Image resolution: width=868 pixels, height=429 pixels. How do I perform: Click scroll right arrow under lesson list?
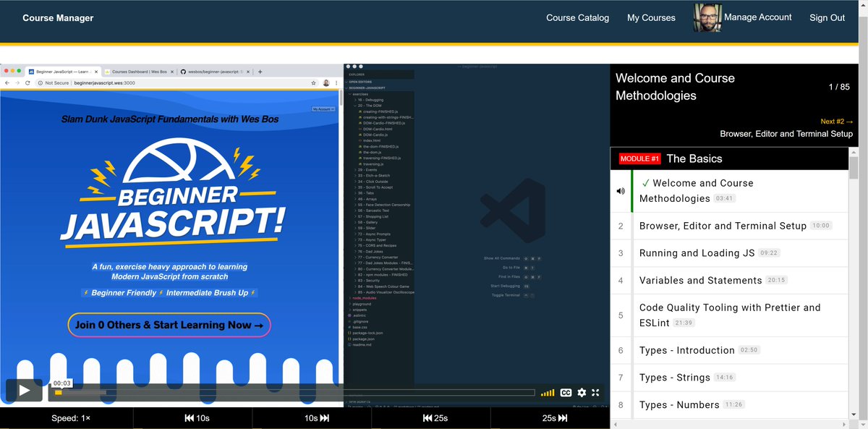[x=843, y=423]
